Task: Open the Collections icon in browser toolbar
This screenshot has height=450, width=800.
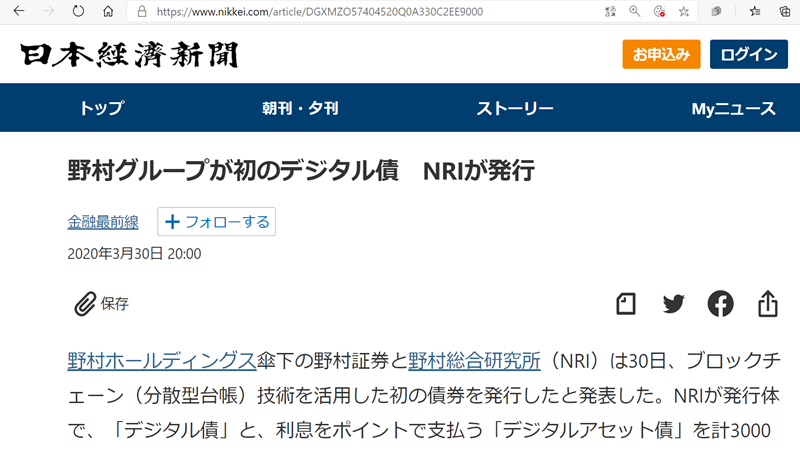Action: point(716,11)
